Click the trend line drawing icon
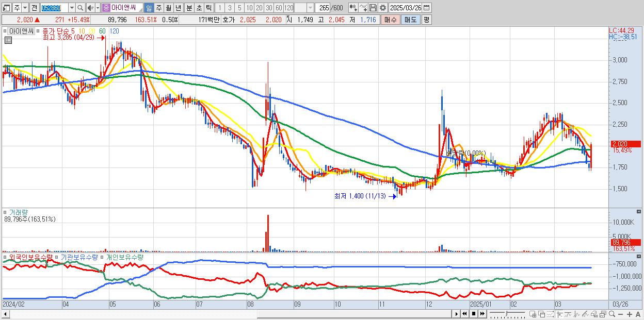Image resolution: width=644 pixels, height=320 pixels. (x=568, y=314)
